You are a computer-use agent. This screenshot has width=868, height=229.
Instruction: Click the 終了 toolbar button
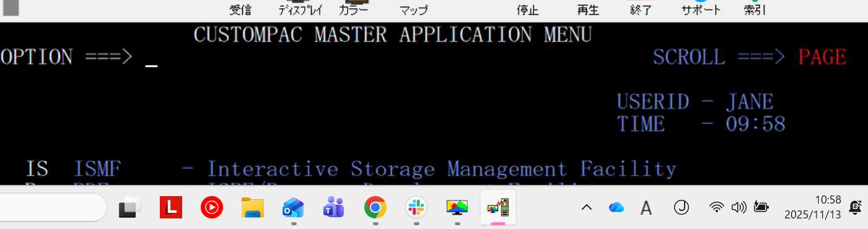[641, 10]
